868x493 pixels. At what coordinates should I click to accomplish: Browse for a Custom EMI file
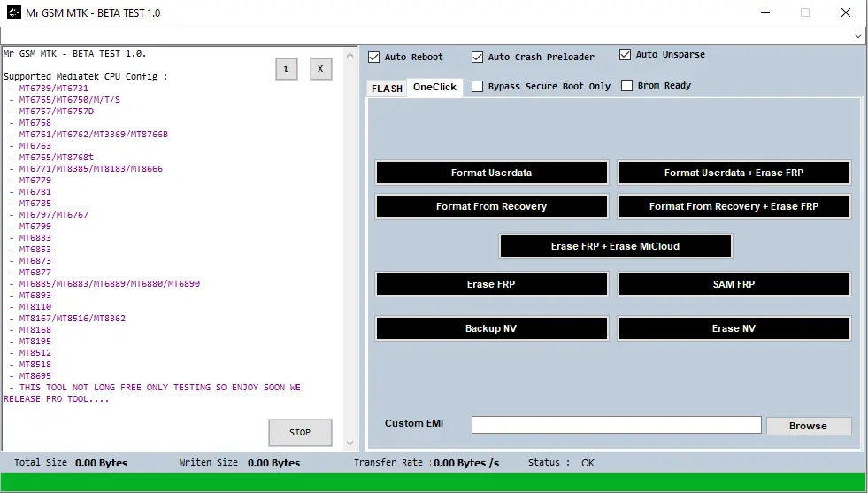(809, 426)
